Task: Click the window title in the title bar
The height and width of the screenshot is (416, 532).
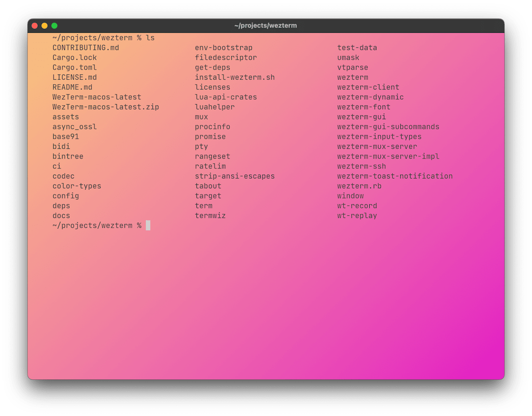Action: (266, 26)
